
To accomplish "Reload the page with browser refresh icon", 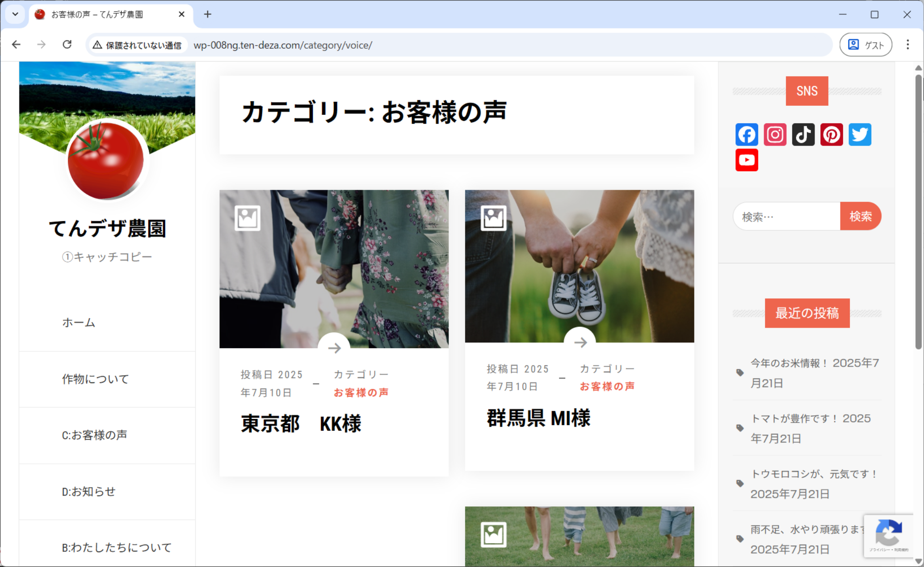I will [67, 45].
